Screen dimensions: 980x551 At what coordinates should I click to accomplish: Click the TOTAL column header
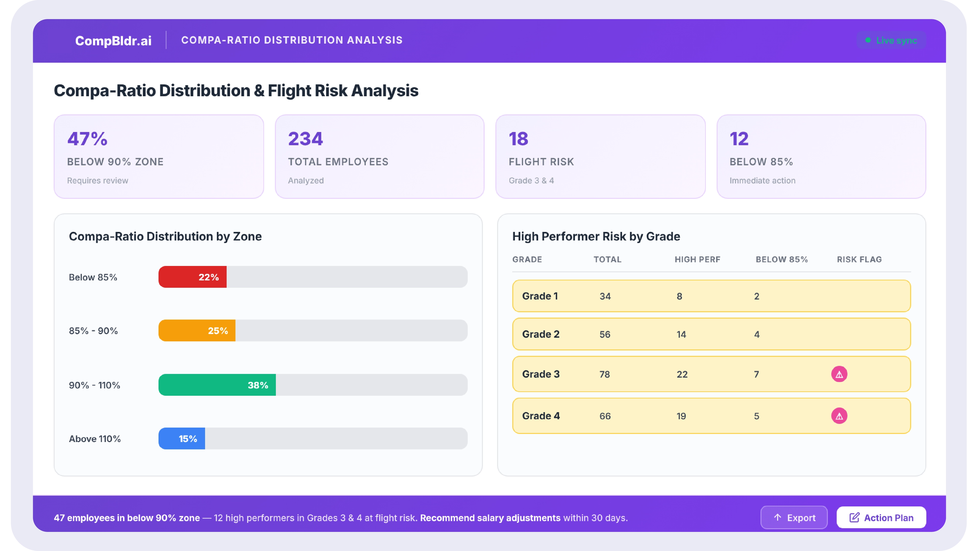(607, 259)
